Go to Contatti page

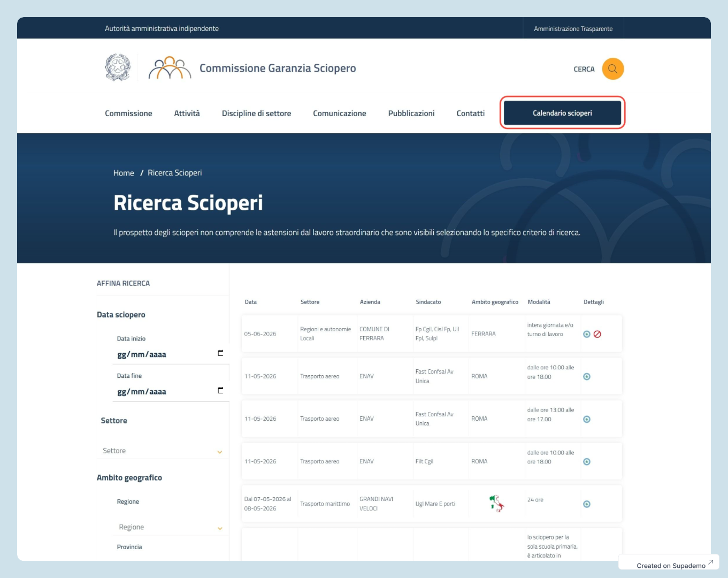(x=471, y=113)
